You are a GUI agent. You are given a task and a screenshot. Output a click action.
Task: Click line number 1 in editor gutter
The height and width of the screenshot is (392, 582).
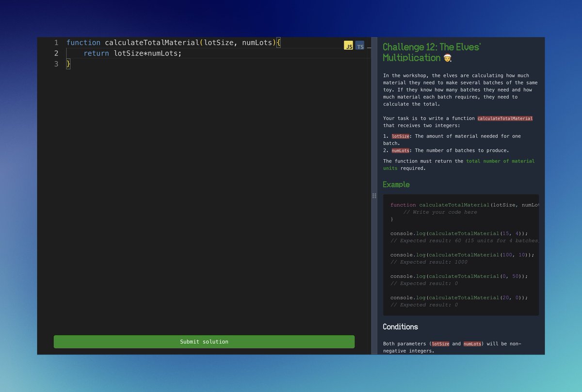click(56, 43)
